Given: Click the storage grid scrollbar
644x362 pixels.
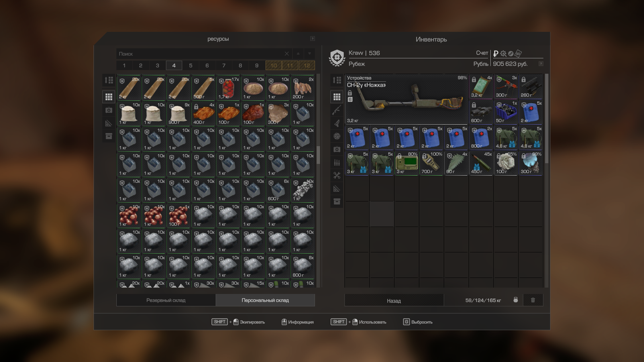Looking at the screenshot, I should [x=318, y=155].
